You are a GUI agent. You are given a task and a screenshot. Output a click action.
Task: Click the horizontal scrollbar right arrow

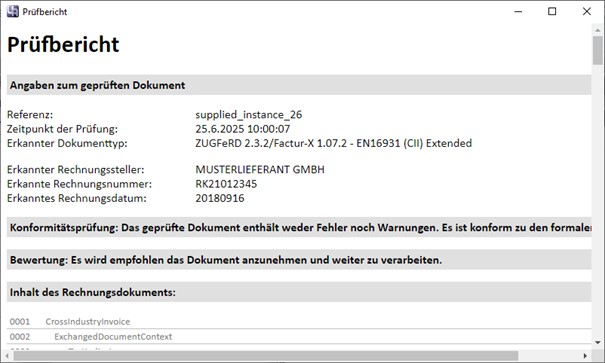(585, 355)
